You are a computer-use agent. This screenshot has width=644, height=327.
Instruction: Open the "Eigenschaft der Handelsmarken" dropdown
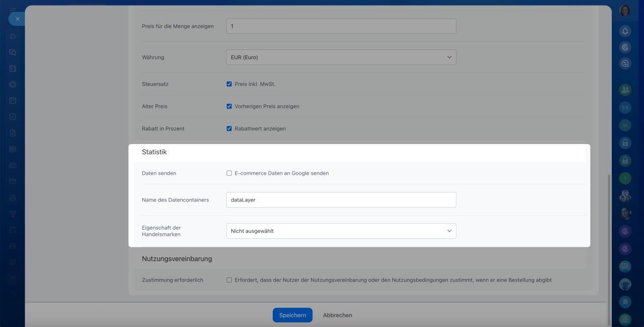click(341, 231)
